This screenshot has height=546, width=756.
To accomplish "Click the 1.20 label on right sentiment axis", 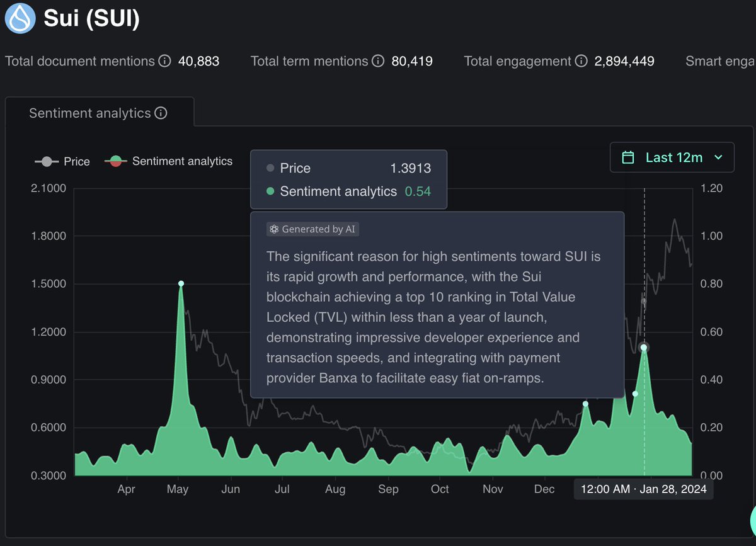I will click(711, 188).
